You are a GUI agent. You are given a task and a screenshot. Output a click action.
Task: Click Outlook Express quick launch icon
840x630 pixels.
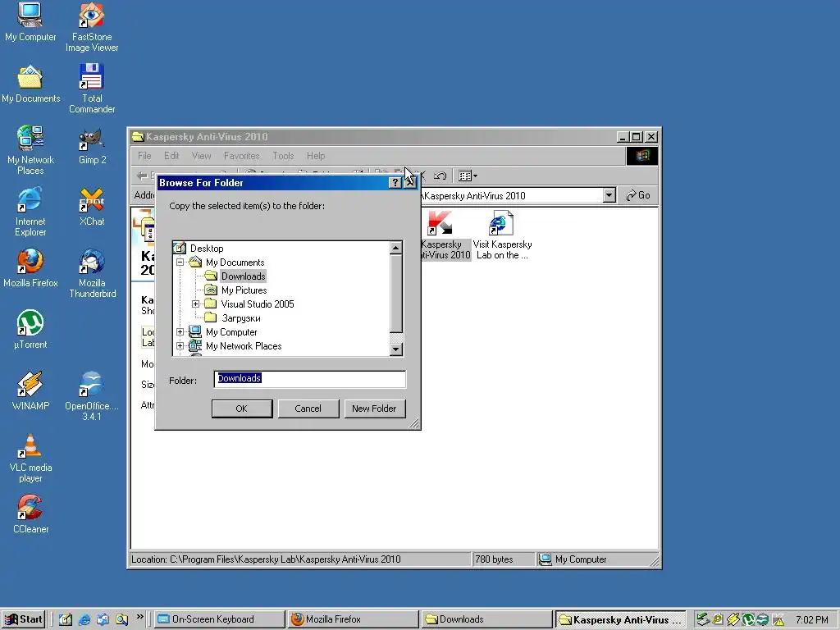pos(103,619)
